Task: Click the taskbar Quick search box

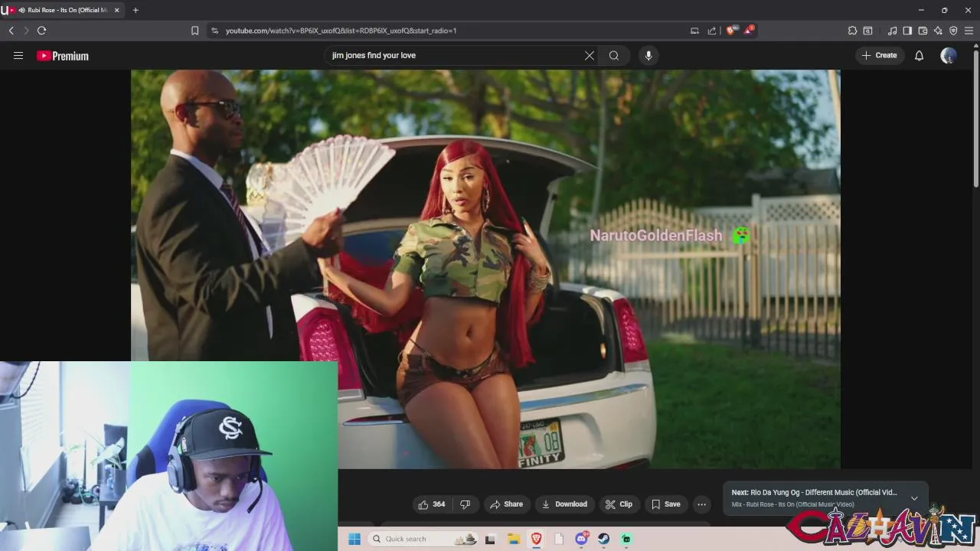Action: click(423, 539)
